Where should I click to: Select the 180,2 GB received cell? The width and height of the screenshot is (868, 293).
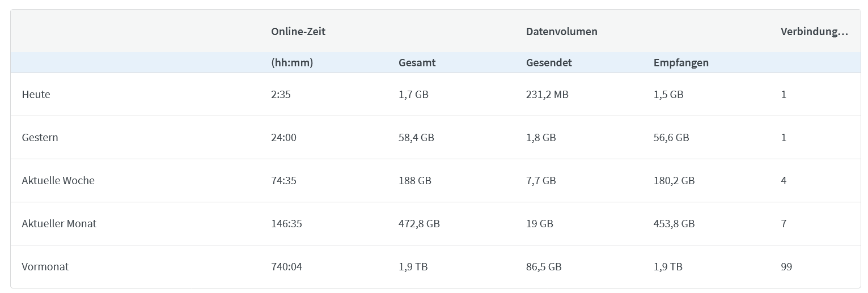pos(674,181)
